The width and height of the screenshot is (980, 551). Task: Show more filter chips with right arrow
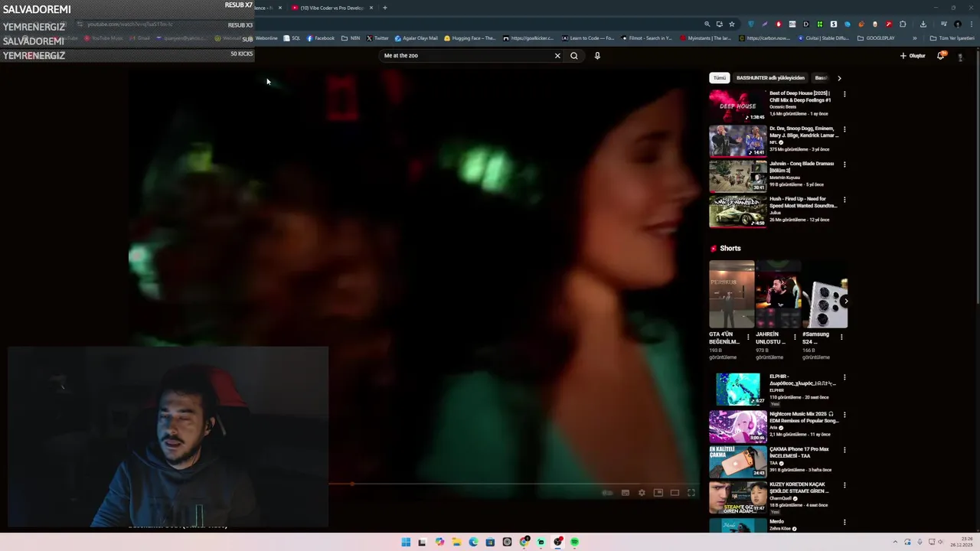tap(839, 78)
